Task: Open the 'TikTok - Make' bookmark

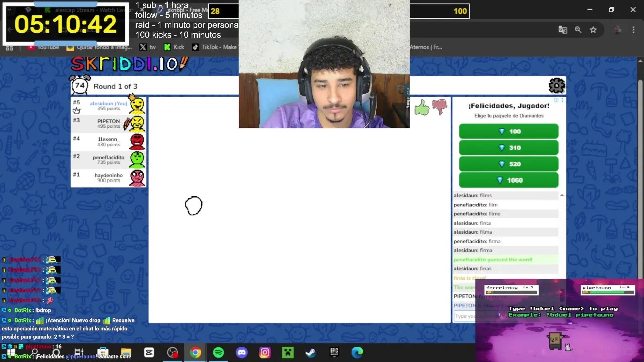Action: click(x=214, y=47)
